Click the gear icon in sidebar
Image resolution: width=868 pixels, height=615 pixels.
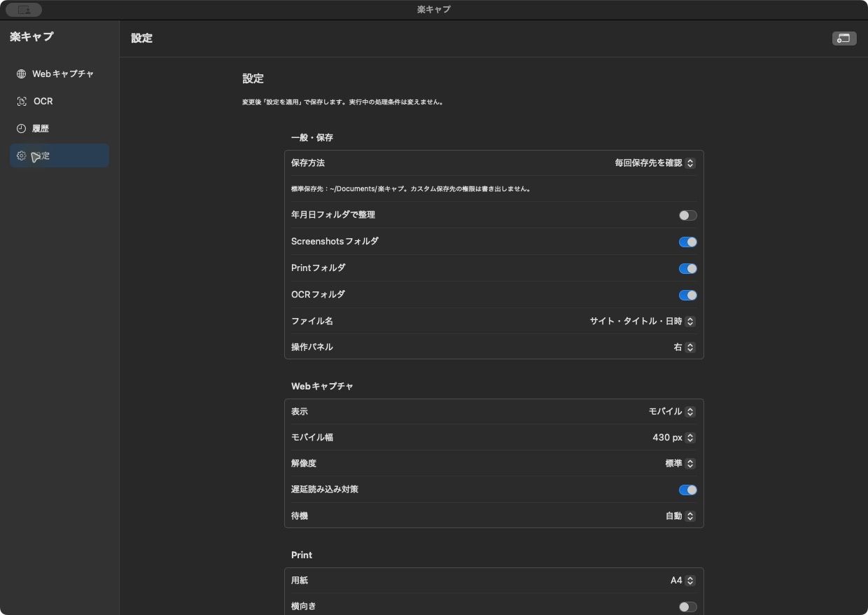point(21,156)
